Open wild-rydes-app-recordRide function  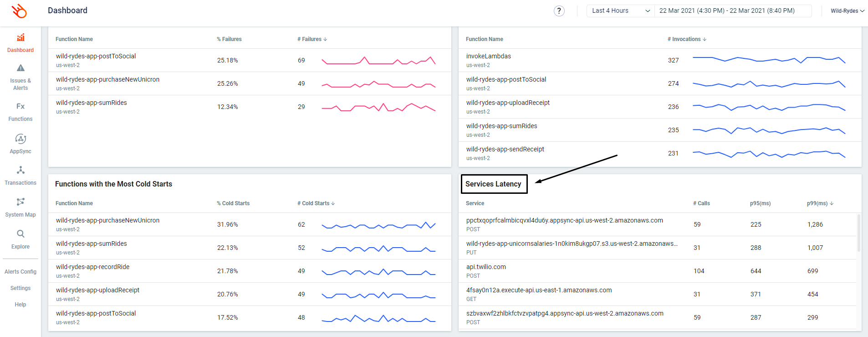[92, 267]
